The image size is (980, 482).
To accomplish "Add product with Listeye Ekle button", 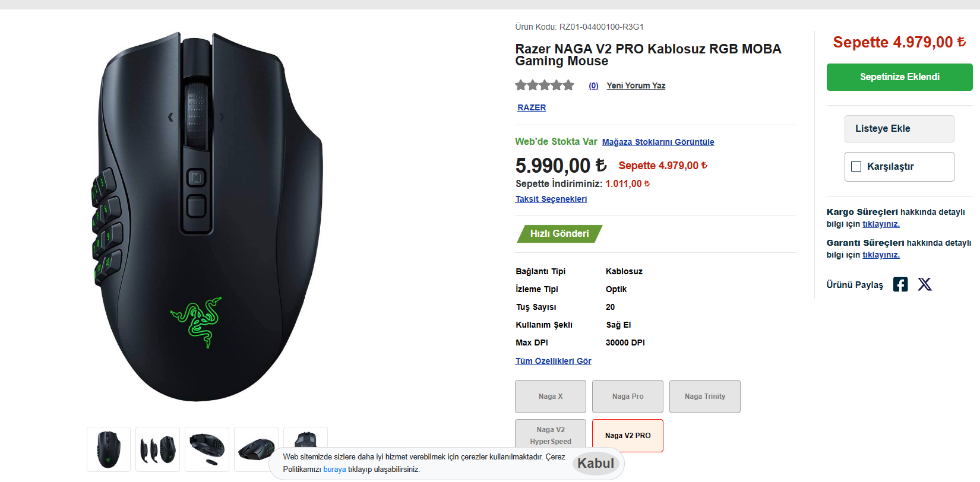I will 899,129.
